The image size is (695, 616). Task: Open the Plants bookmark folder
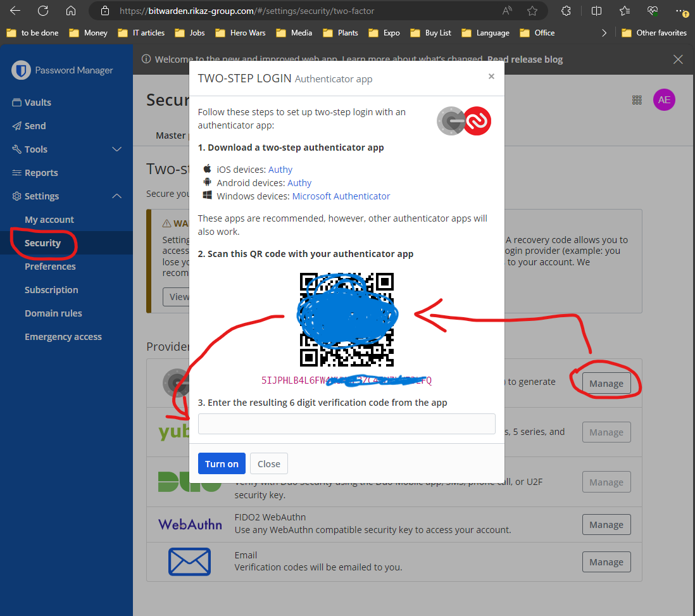341,33
